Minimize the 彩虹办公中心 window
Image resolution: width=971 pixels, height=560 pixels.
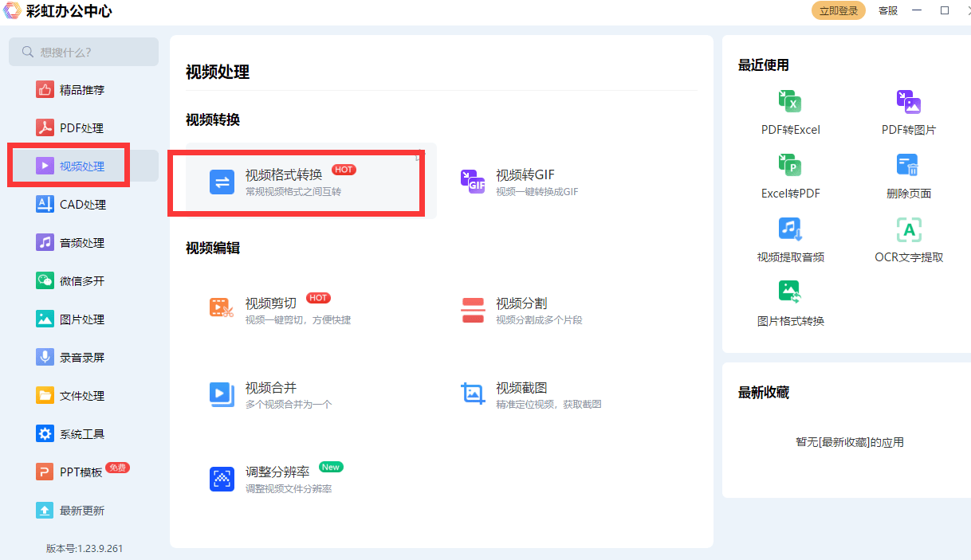tap(918, 10)
